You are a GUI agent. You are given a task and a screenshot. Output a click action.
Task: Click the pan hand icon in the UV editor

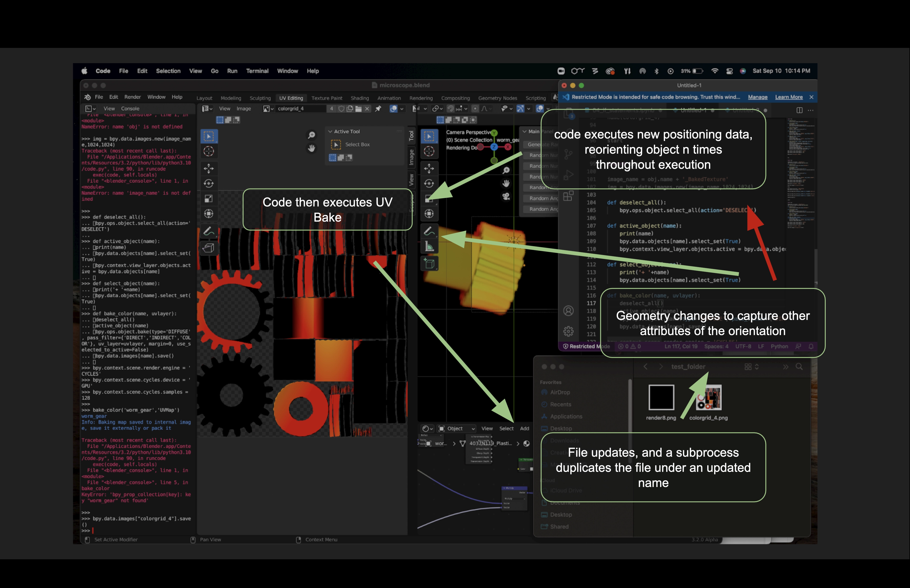click(311, 148)
